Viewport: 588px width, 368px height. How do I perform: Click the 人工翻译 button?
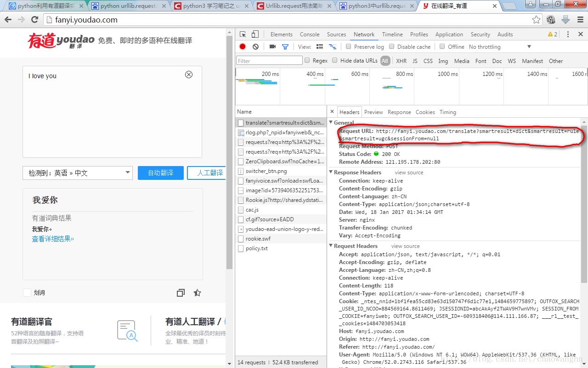coord(207,173)
